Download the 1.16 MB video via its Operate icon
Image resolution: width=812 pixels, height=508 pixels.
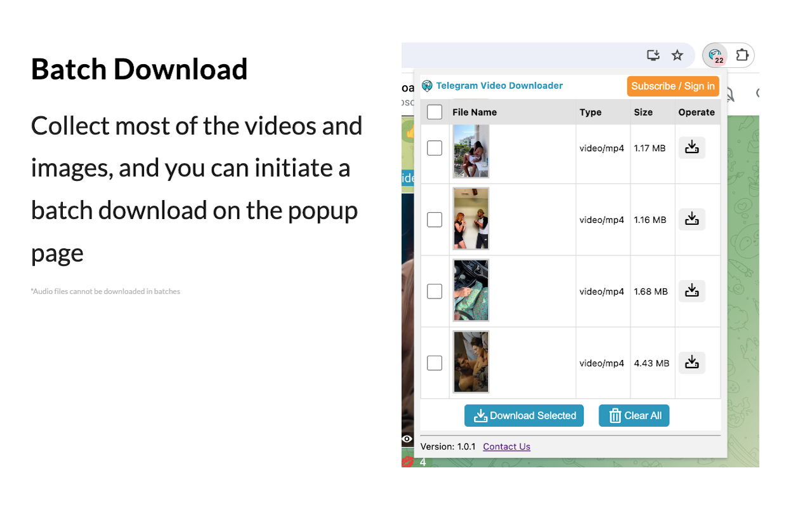(x=691, y=219)
